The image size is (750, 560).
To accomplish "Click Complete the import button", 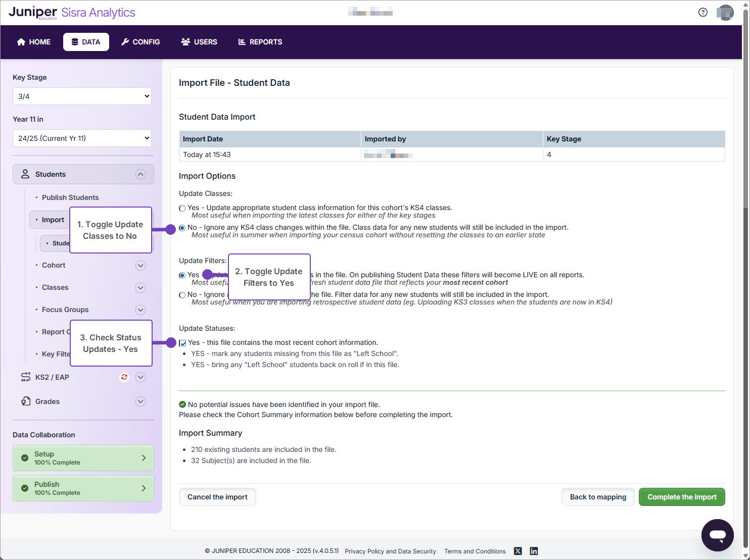I will [681, 497].
